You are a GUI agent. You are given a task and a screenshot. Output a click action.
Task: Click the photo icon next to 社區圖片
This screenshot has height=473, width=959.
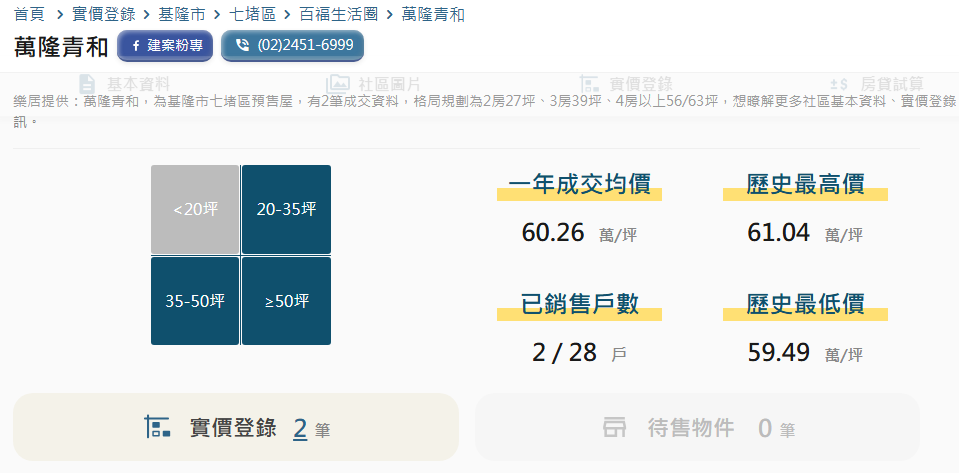[x=338, y=84]
